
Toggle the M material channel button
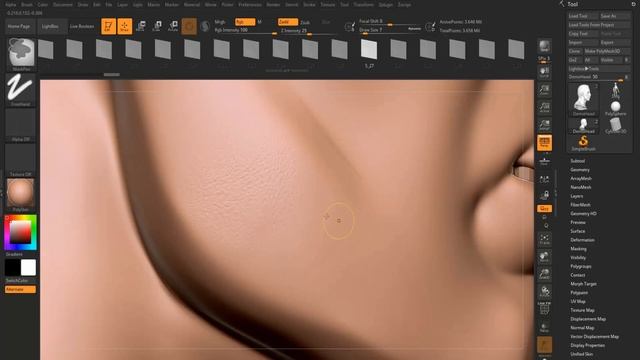pyautogui.click(x=260, y=22)
